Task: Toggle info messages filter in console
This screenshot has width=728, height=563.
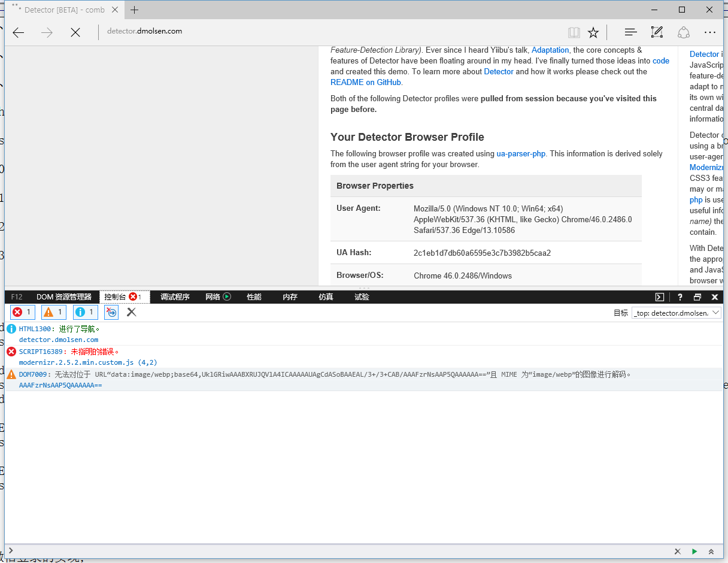Action: [86, 312]
